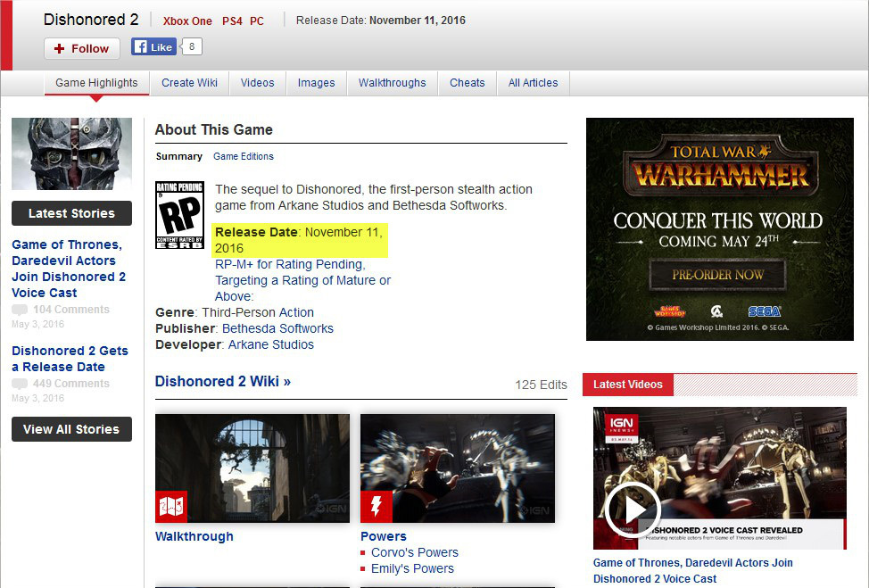
Task: Click the Walkthrough thumbnail image
Action: pos(252,468)
